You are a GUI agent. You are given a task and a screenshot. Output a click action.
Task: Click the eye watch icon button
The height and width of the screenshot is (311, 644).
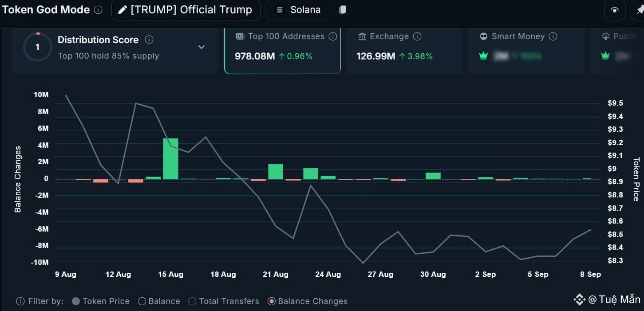tap(615, 10)
